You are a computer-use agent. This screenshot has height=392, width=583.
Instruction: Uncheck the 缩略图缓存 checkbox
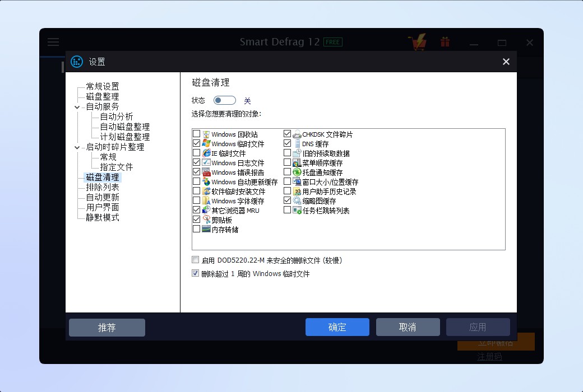coord(287,200)
